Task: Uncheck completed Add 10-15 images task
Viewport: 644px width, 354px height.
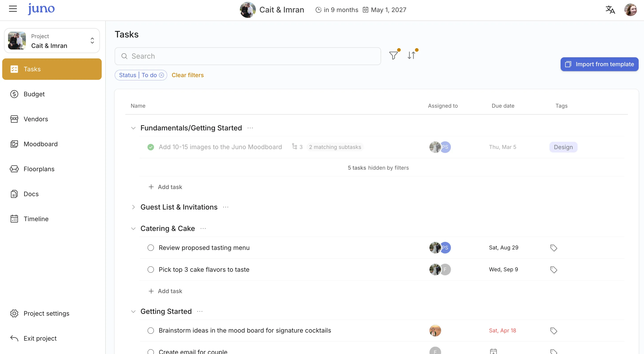Action: tap(151, 147)
